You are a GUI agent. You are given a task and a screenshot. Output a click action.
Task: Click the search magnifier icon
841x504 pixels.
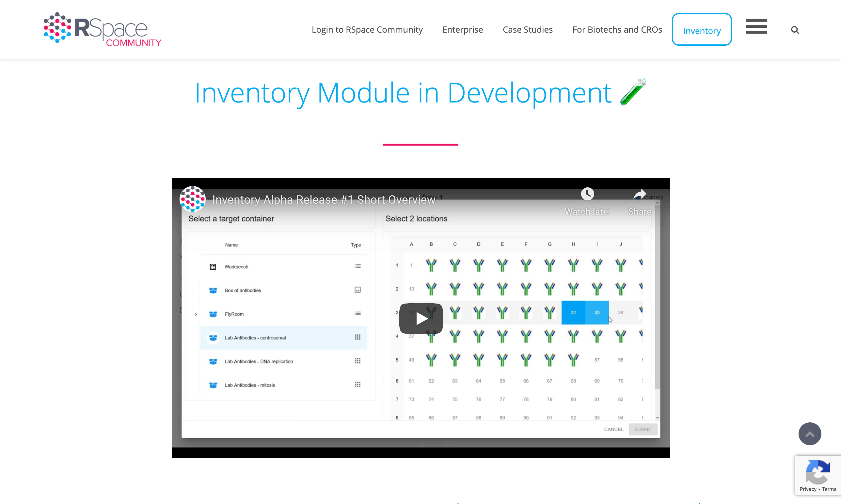pyautogui.click(x=794, y=30)
